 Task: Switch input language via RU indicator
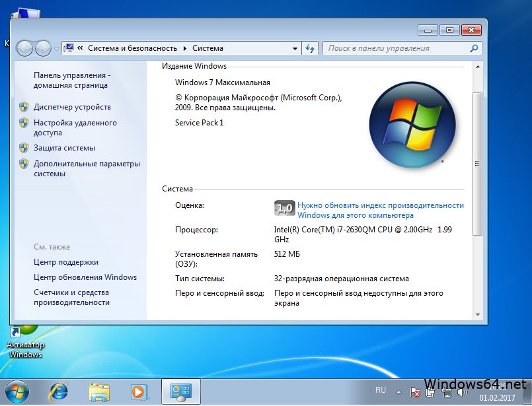point(381,390)
